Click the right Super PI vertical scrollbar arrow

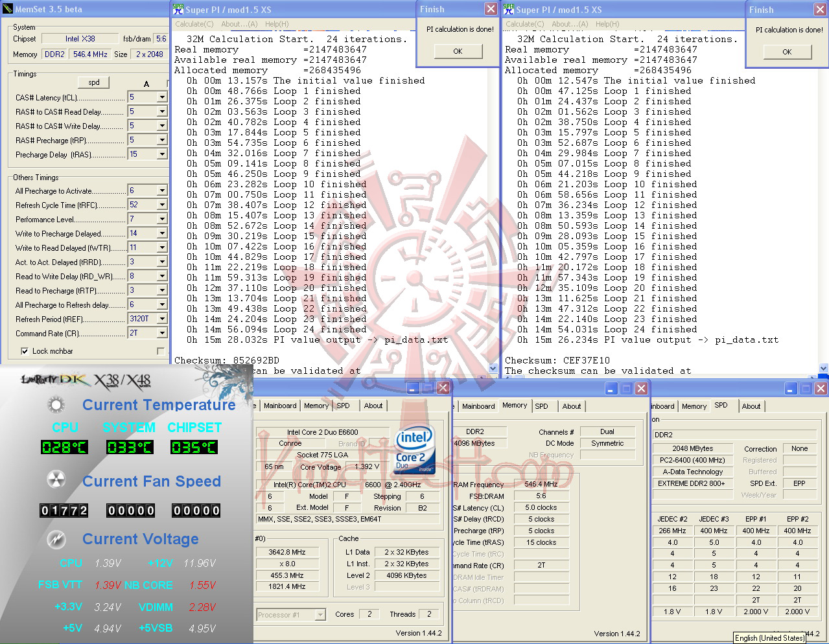824,369
